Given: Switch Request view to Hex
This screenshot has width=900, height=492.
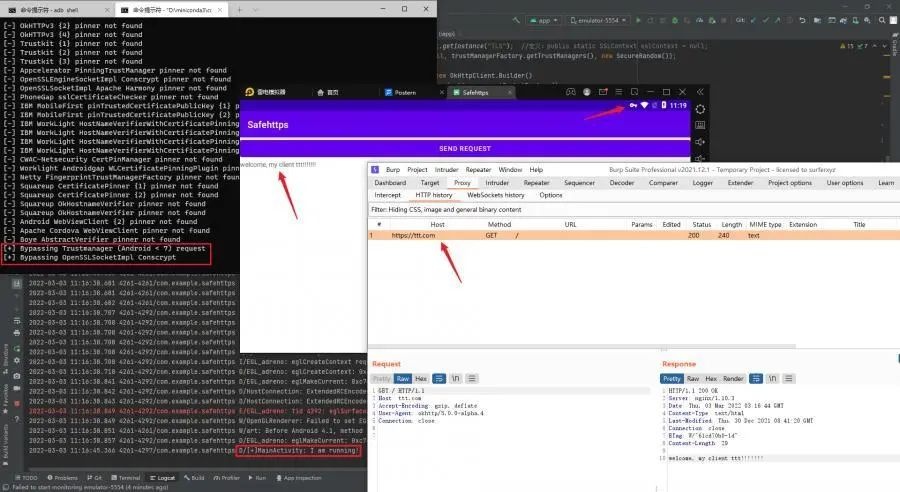Looking at the screenshot, I should point(421,379).
